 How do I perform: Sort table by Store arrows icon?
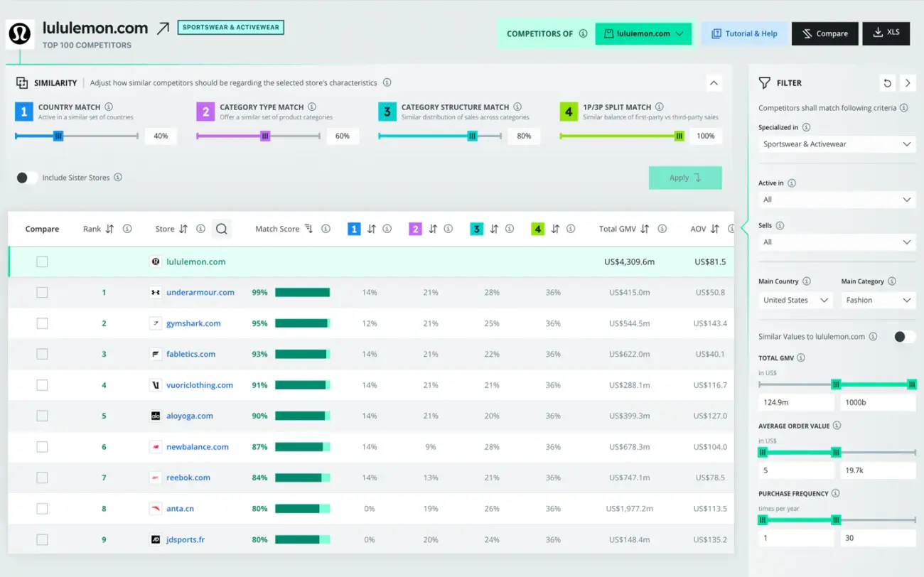point(183,229)
